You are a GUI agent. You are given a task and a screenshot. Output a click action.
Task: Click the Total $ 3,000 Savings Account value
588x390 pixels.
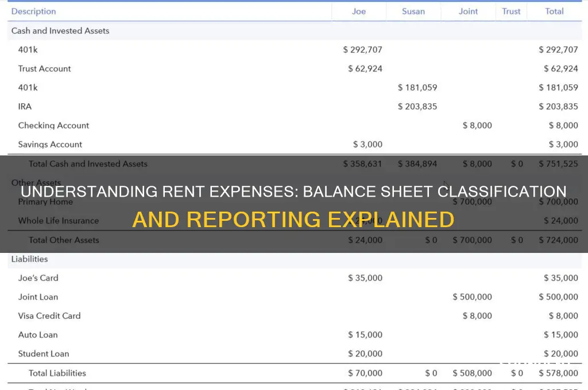tap(564, 144)
